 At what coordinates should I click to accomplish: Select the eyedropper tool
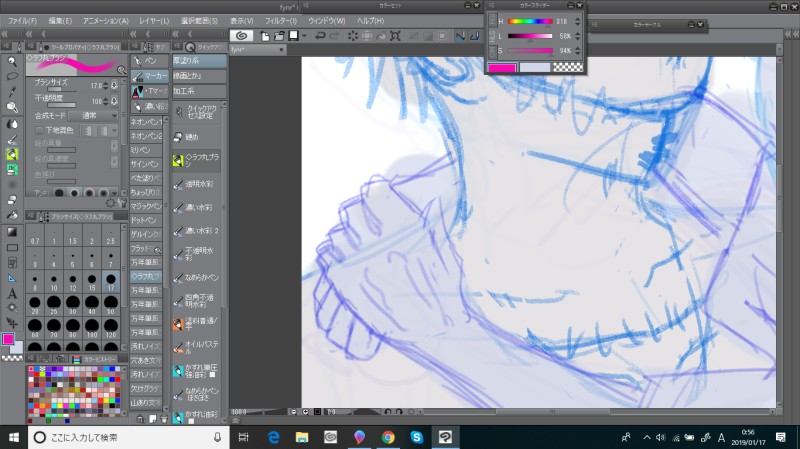pos(12,92)
